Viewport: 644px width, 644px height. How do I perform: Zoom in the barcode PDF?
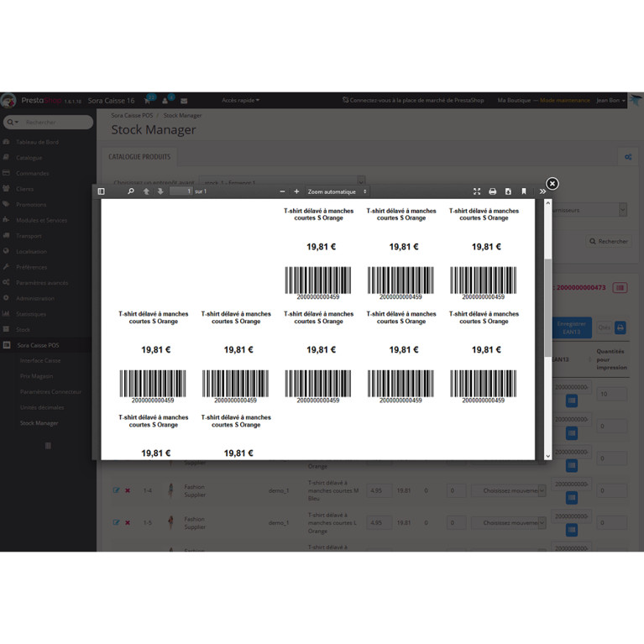point(296,191)
